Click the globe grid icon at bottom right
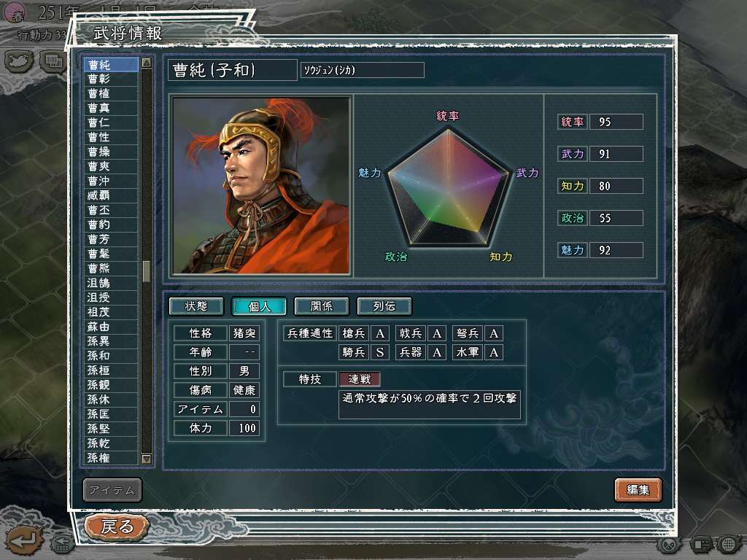The height and width of the screenshot is (560, 747). tap(729, 544)
